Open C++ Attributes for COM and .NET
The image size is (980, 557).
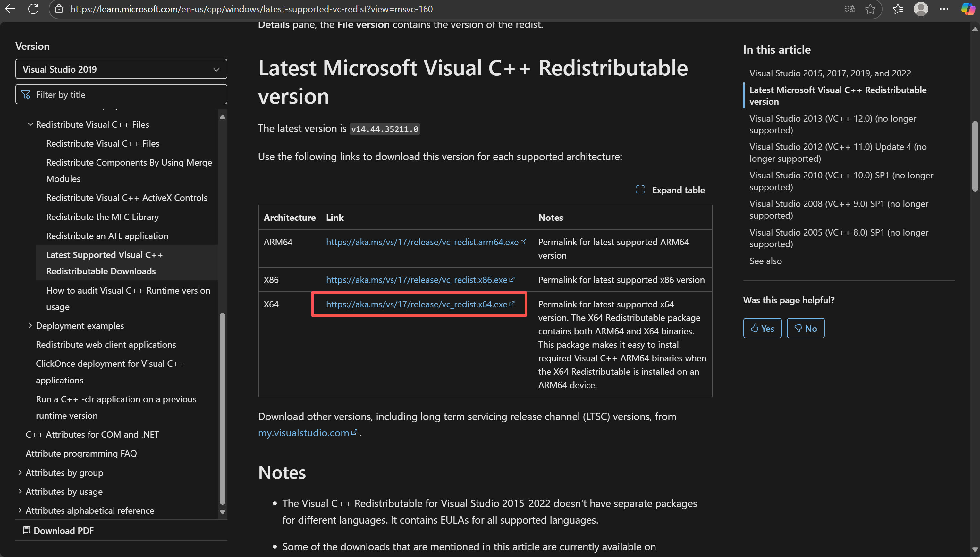(x=92, y=434)
